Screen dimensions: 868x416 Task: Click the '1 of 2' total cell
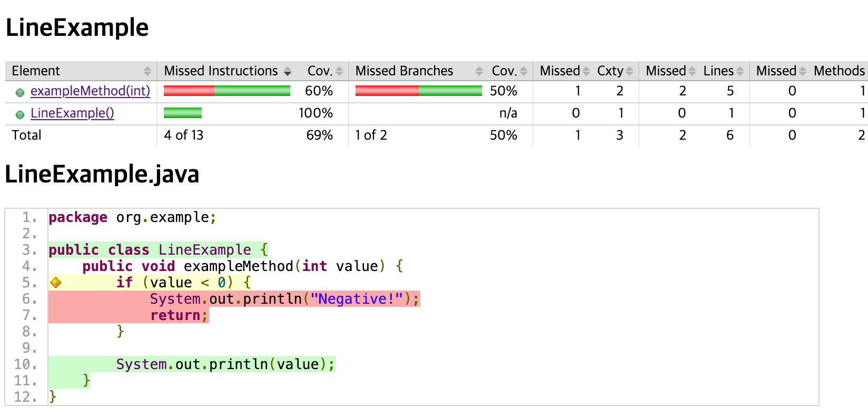(x=371, y=135)
